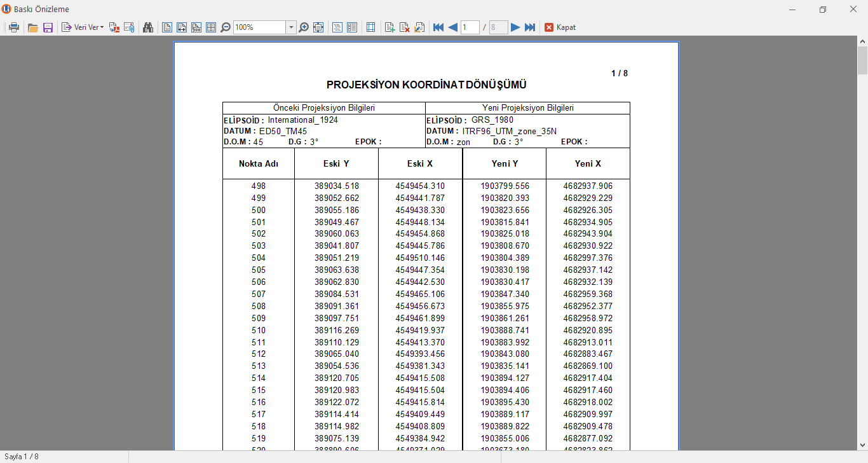
Task: Click the Print icon in toolbar
Action: pos(13,27)
